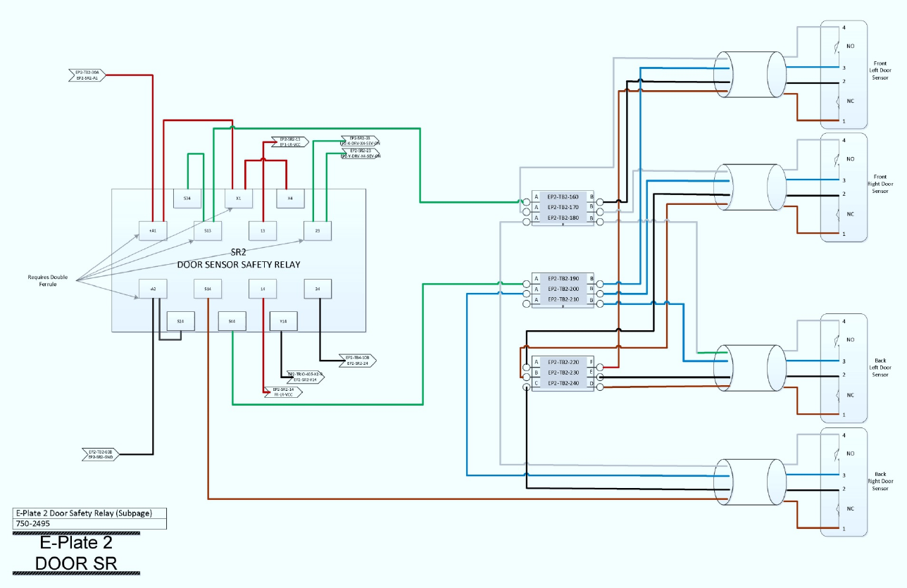Select the X4 terminal on the relay

point(290,199)
